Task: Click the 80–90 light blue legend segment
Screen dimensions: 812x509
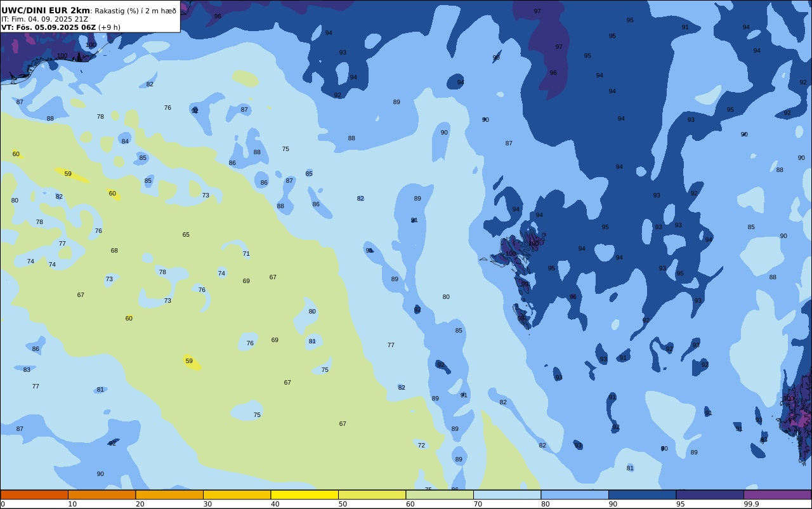Action: pyautogui.click(x=575, y=494)
